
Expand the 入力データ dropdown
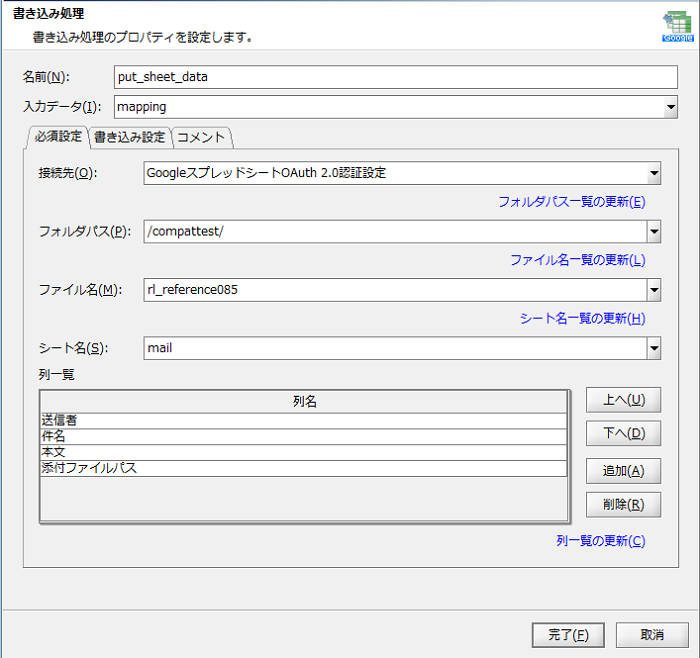[x=670, y=106]
